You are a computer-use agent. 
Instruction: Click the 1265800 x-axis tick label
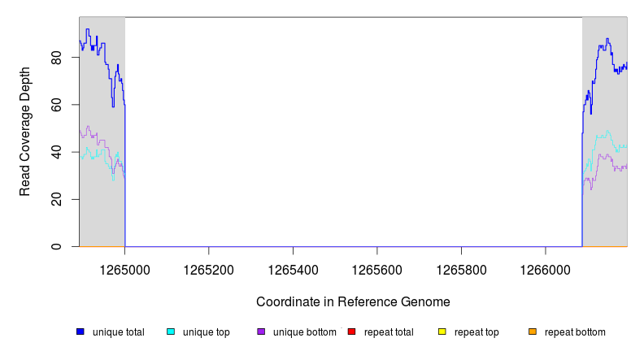tap(461, 267)
